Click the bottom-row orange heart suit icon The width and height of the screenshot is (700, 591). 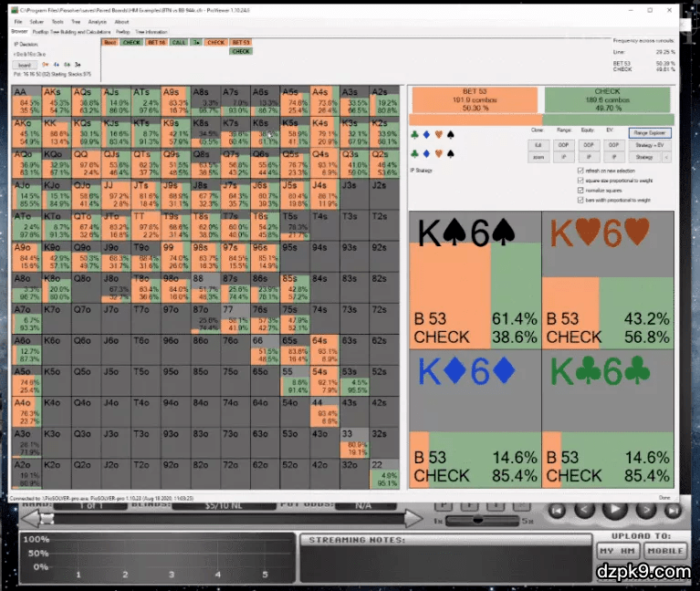pos(438,153)
